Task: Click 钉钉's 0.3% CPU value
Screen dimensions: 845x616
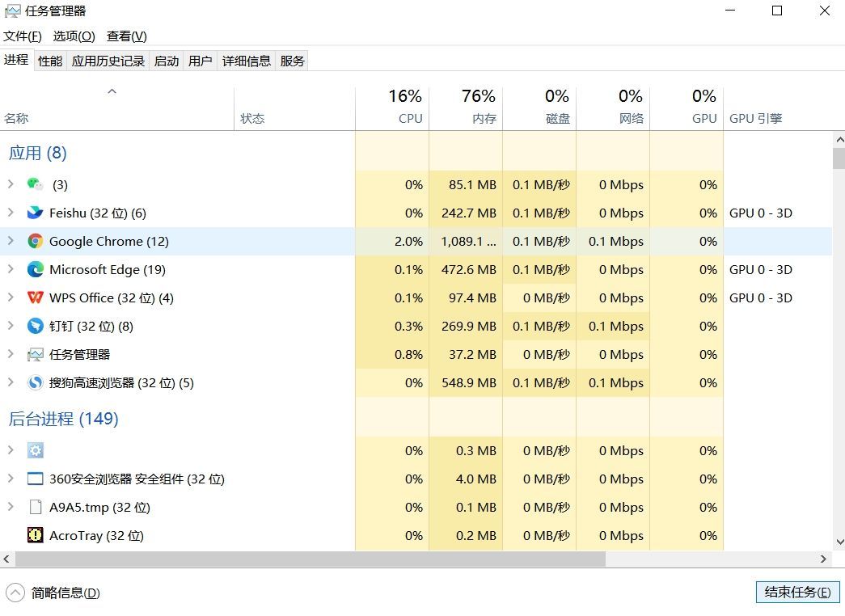Action: pyautogui.click(x=408, y=326)
